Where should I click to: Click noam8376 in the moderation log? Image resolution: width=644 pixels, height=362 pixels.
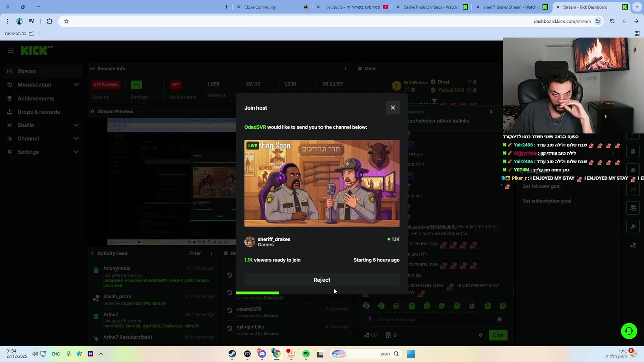coord(249,309)
